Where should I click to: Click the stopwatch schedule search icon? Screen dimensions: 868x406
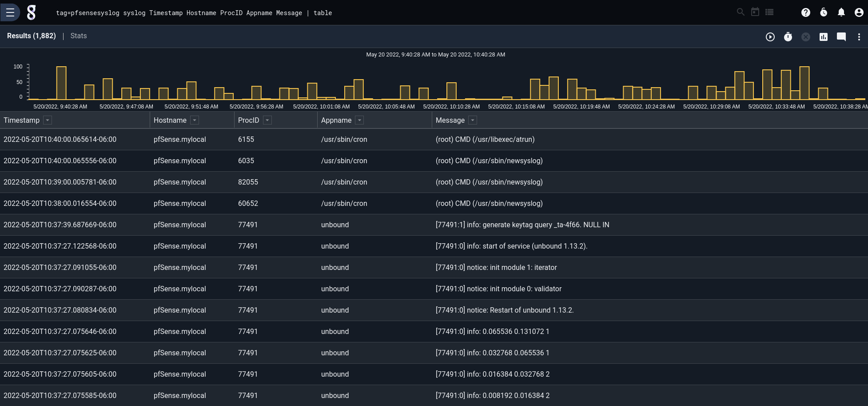coord(788,37)
